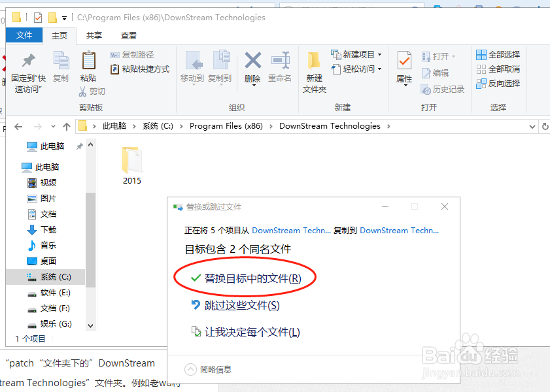Choose Let me decide each file (让我决定每个文件)

(245, 332)
